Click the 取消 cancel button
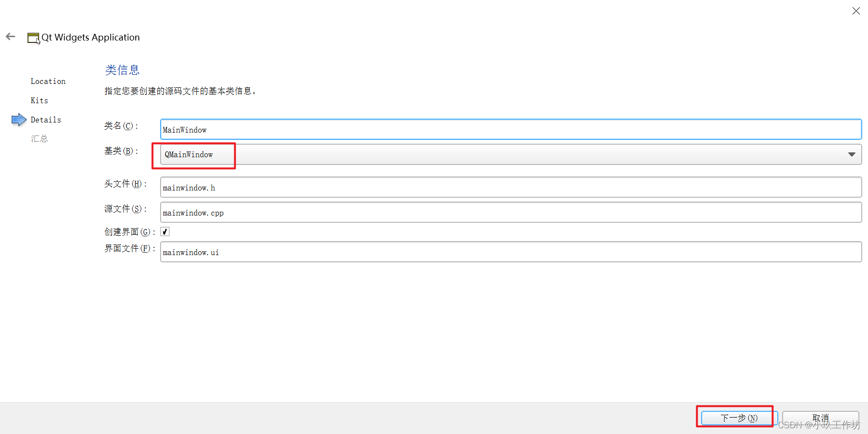Viewport: 868px width, 434px height. pos(820,418)
